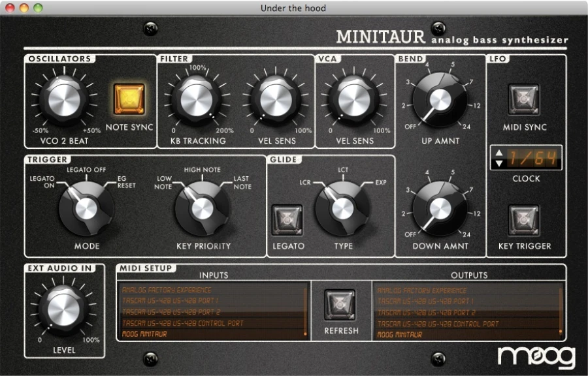Screen dimensions: 588x376
Task: Click the Bend DOWN AMNT knob
Action: pos(440,209)
